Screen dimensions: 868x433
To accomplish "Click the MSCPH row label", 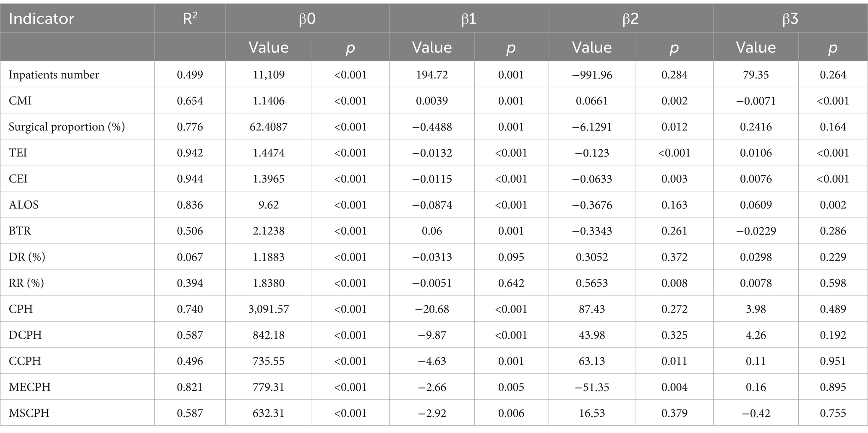I will (29, 413).
